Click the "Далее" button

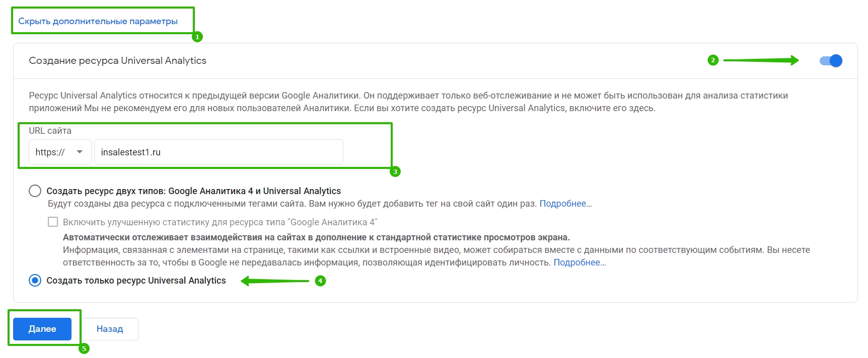42,329
